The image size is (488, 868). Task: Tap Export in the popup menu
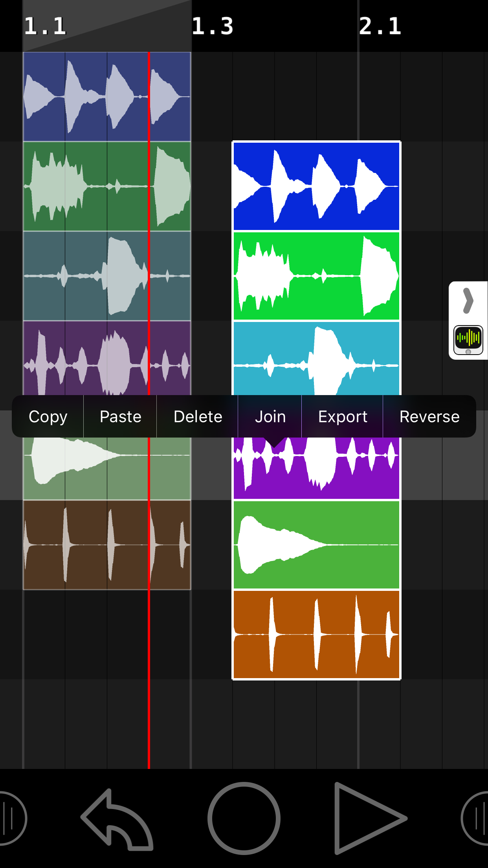343,417
